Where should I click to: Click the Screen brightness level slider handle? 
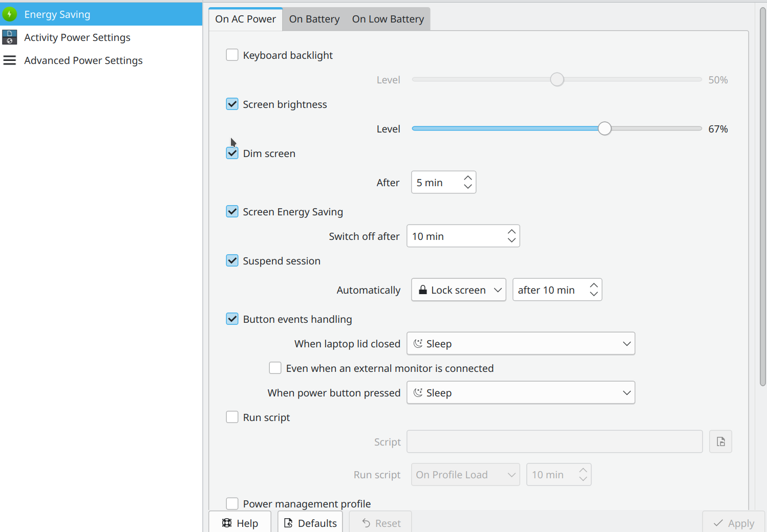pyautogui.click(x=605, y=128)
